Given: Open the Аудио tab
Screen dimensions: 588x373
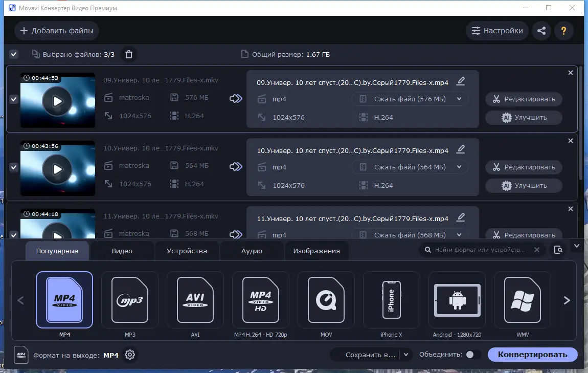Looking at the screenshot, I should tap(252, 251).
